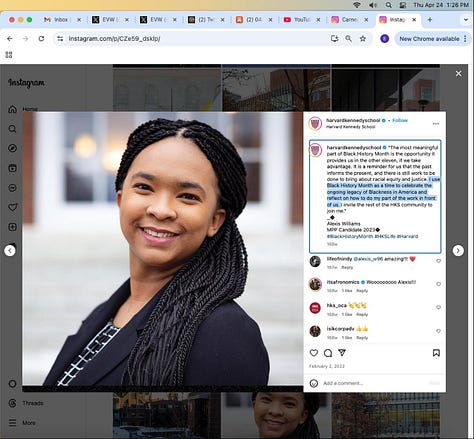This screenshot has width=474, height=439.
Task: Click Follow next to harvardkennedyschool
Action: [400, 120]
